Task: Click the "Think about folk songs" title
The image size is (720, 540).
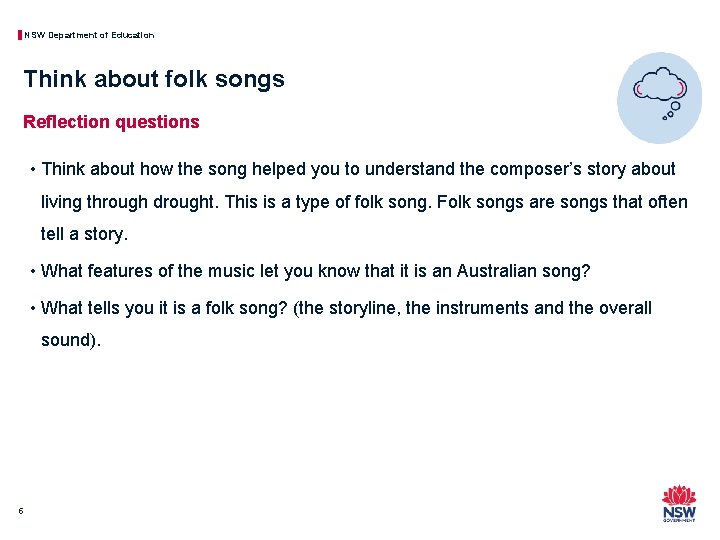Action: click(x=154, y=79)
